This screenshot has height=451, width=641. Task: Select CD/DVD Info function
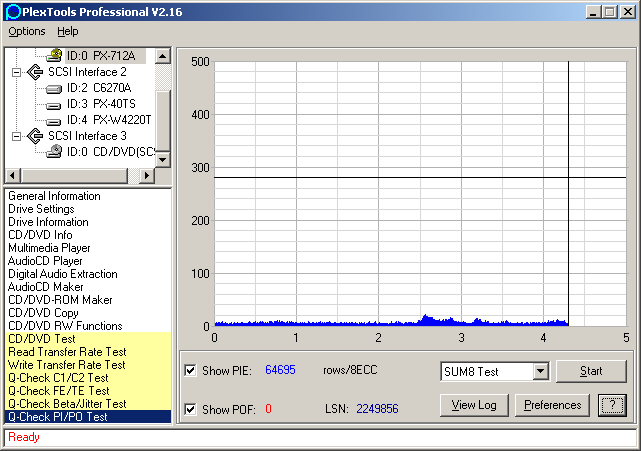point(40,235)
